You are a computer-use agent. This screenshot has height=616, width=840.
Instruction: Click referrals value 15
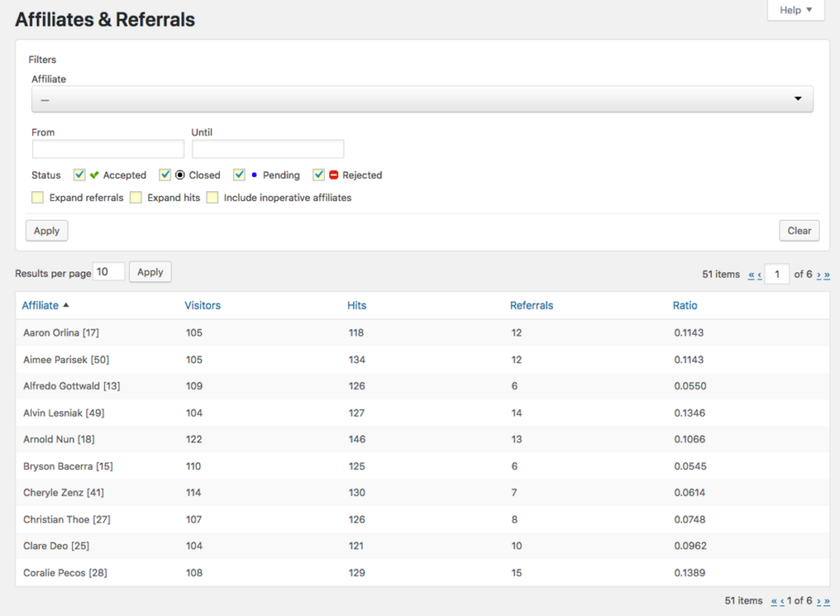pos(517,573)
